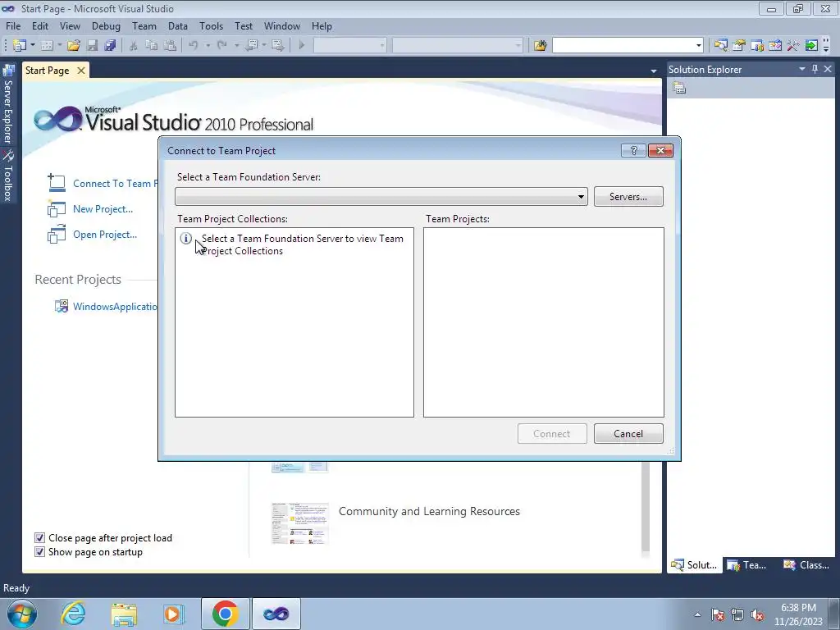Click the Open Project... link

(x=105, y=234)
